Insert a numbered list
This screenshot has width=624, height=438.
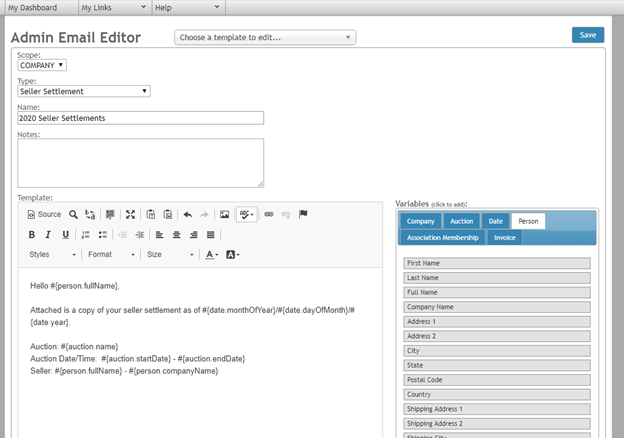[x=86, y=235]
